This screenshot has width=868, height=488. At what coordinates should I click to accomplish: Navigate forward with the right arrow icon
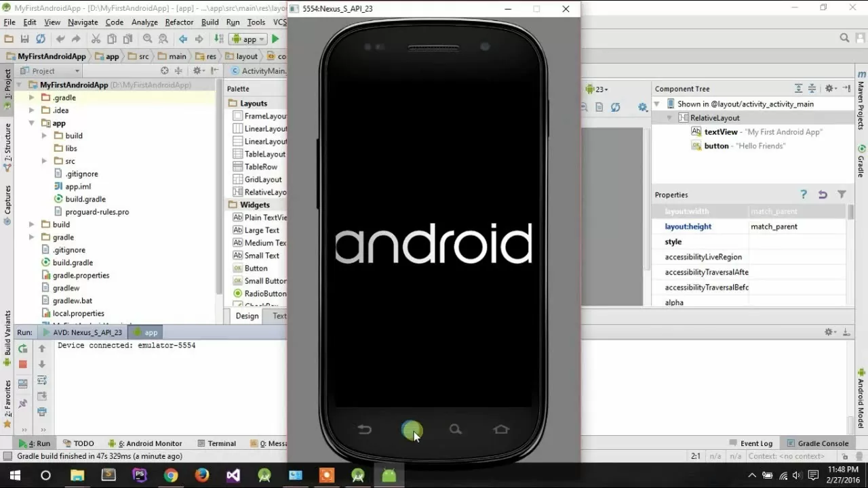[x=199, y=39]
